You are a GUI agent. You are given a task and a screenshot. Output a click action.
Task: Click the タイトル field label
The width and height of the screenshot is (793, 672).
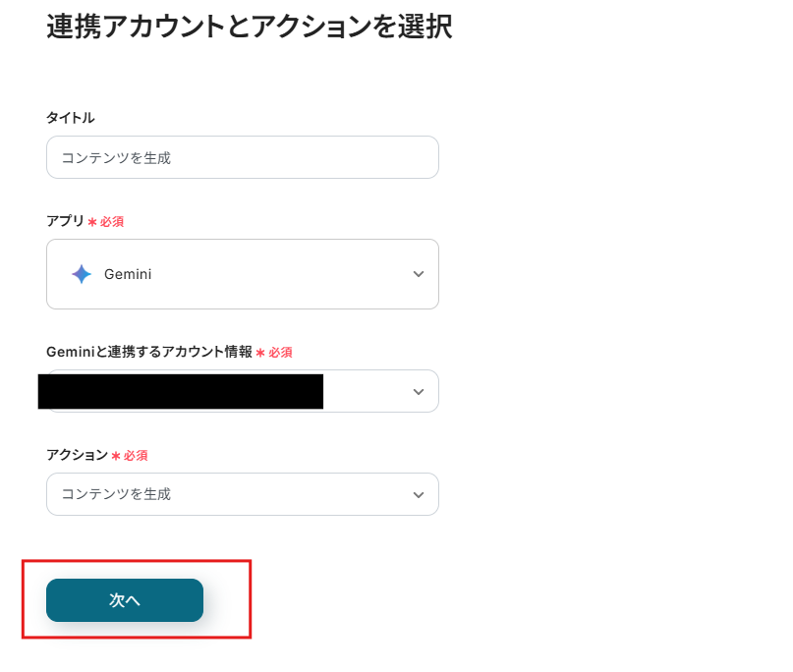click(x=71, y=118)
